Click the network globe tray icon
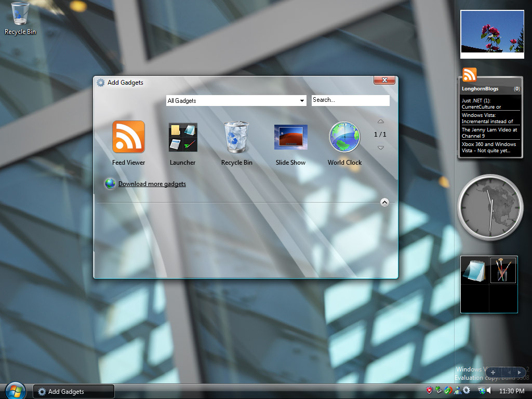 click(482, 391)
